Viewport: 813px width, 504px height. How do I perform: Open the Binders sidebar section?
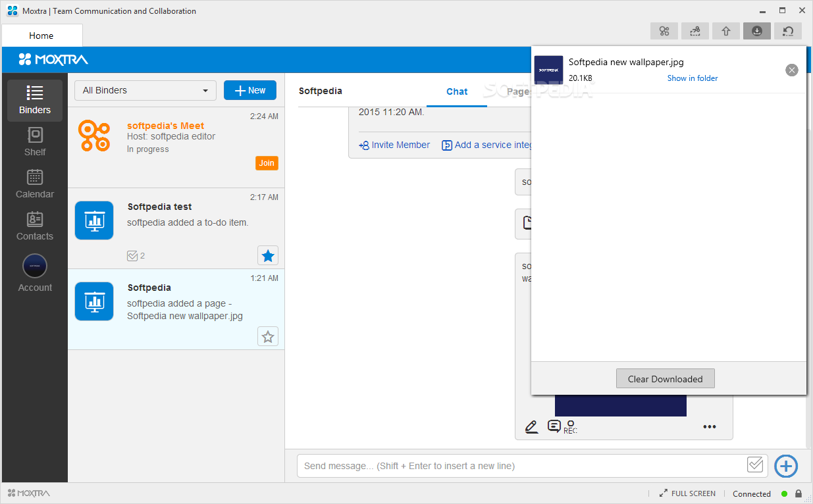coord(35,101)
